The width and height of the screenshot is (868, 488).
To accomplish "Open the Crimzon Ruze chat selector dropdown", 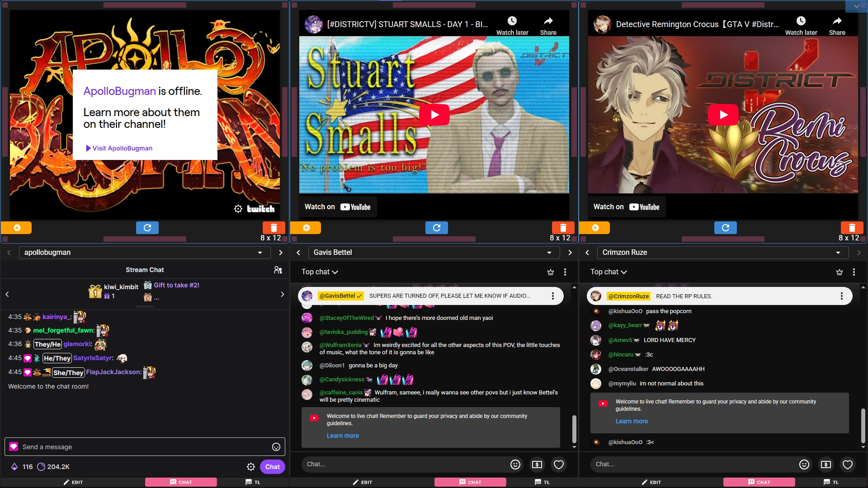I will 838,253.
